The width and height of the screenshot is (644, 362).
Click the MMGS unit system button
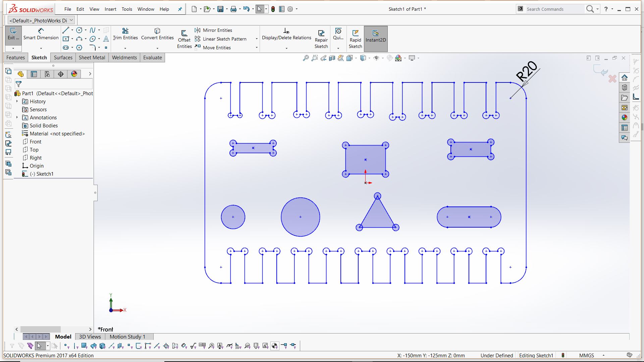586,355
